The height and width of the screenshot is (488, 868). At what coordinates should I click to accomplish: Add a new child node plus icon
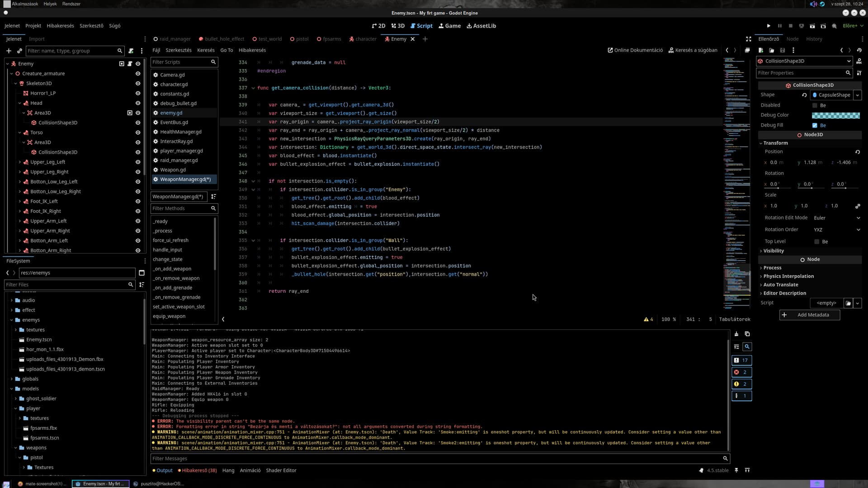click(9, 51)
